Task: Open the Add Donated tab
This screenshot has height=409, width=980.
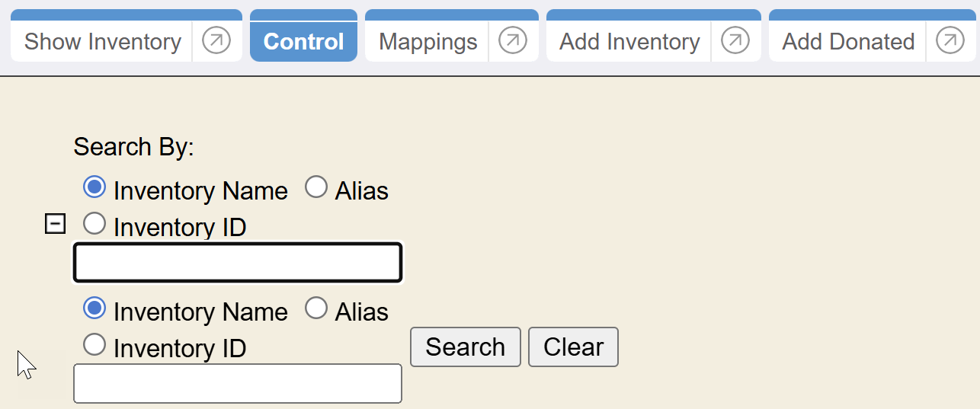Action: pyautogui.click(x=848, y=42)
